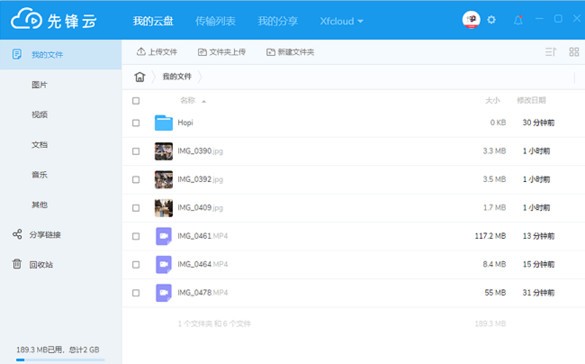Open the IMG_0392.jpg thumbnail
The image size is (585, 364).
click(x=164, y=179)
